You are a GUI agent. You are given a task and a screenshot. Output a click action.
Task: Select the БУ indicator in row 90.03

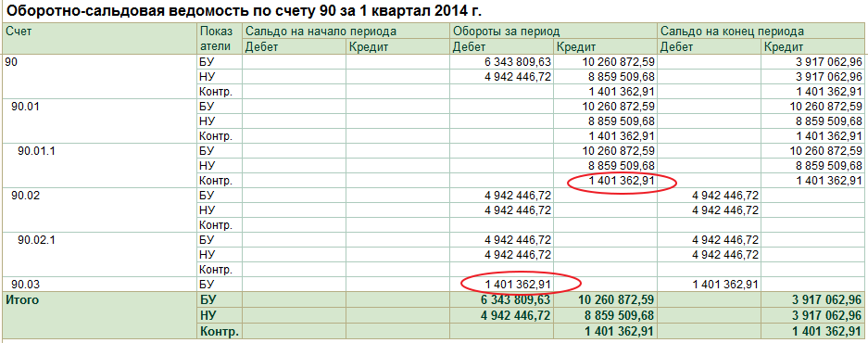(x=207, y=285)
